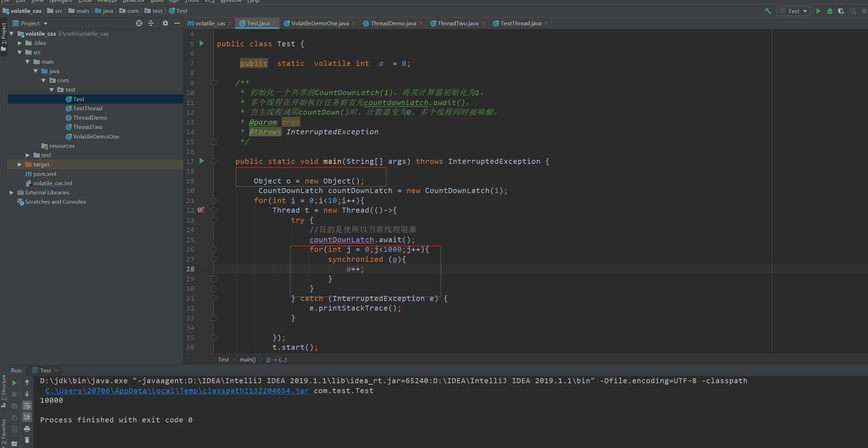Toggle scroll to end in console
Screen dimensions: 868x448
[27, 417]
